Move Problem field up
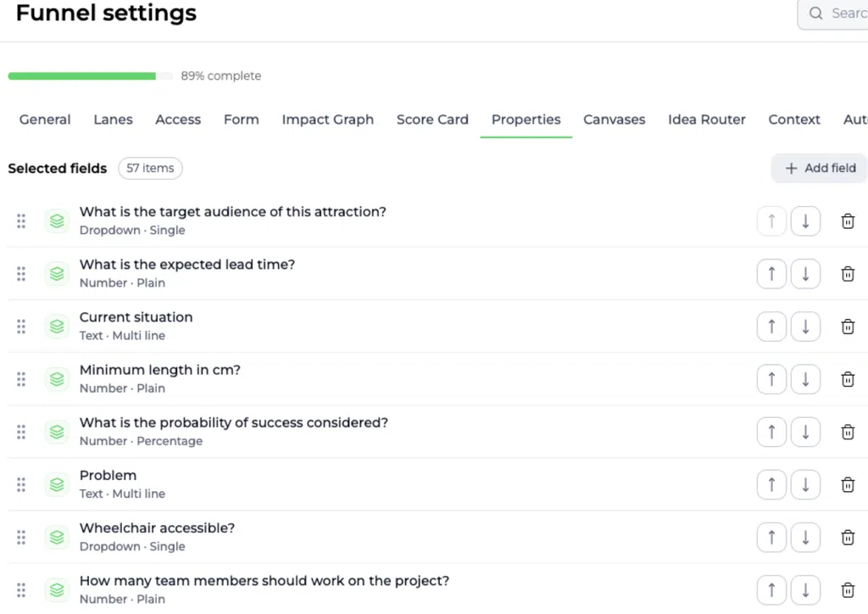Screen dimensions: 868x614 (x=771, y=485)
